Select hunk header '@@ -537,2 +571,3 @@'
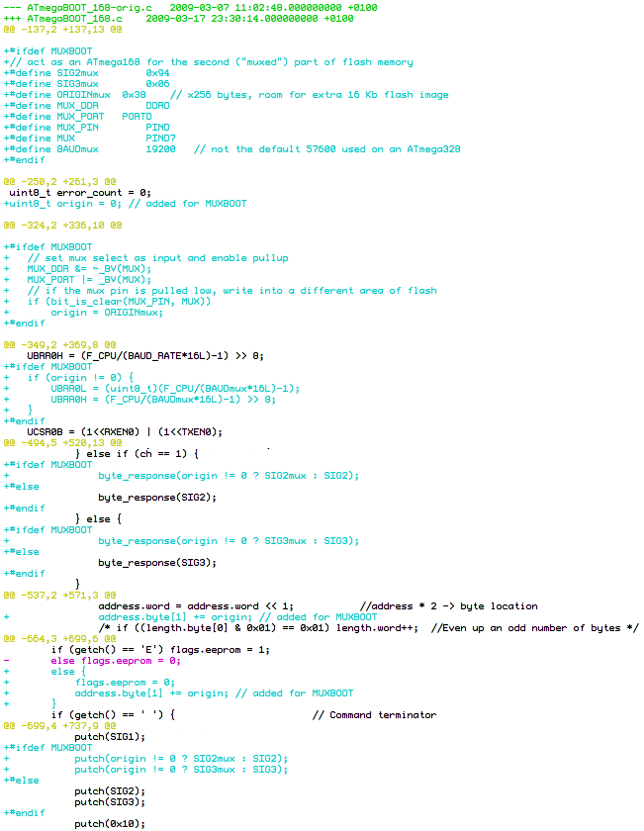The image size is (644, 831). [59, 596]
